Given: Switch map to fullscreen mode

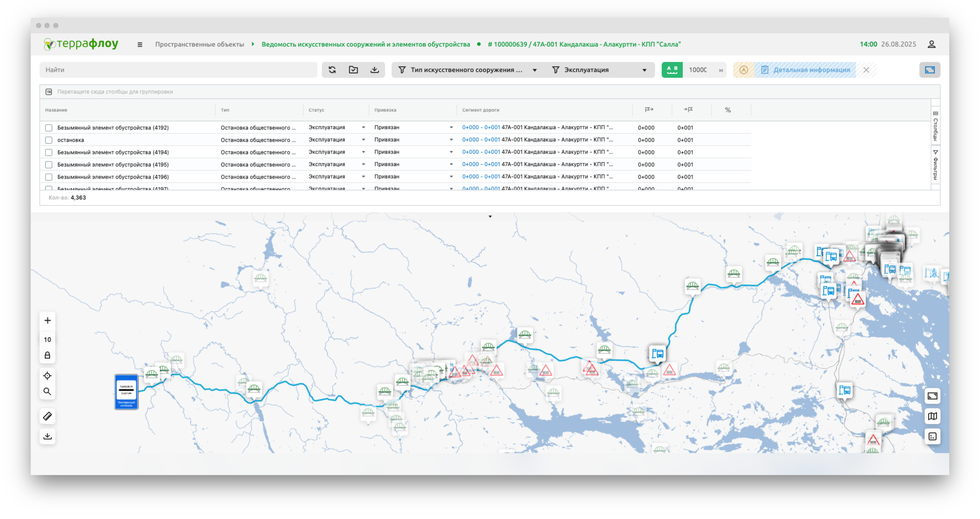Looking at the screenshot, I should [x=932, y=396].
